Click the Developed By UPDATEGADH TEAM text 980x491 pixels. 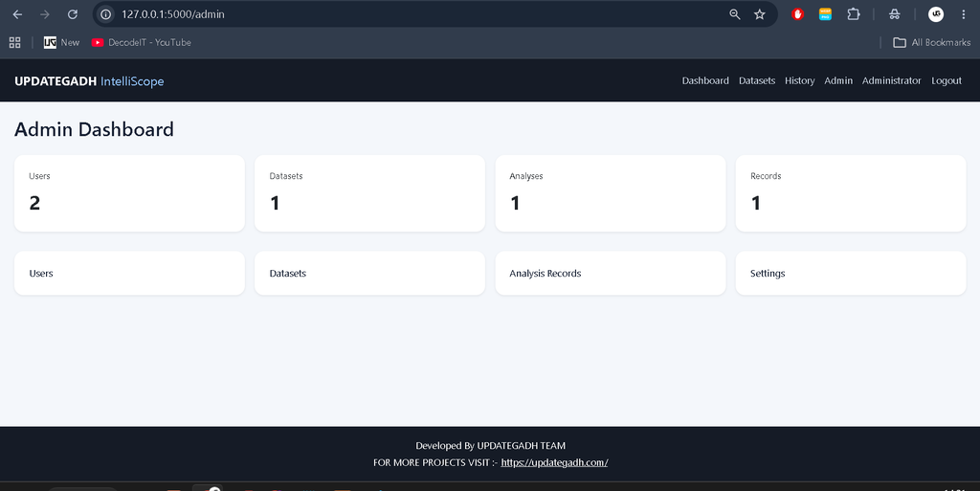(491, 445)
